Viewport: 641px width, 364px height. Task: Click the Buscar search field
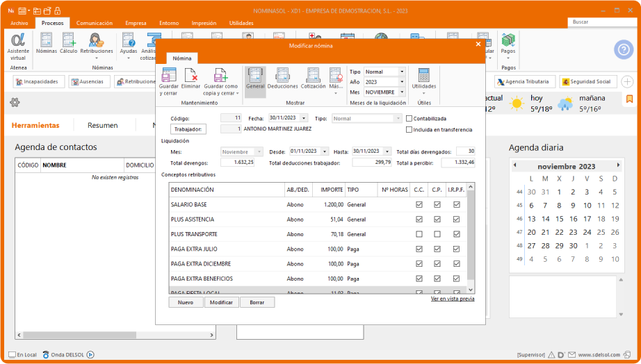tap(602, 22)
